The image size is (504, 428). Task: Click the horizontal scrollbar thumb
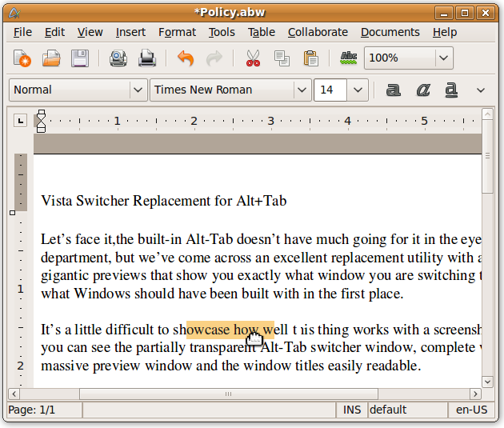tap(229, 394)
